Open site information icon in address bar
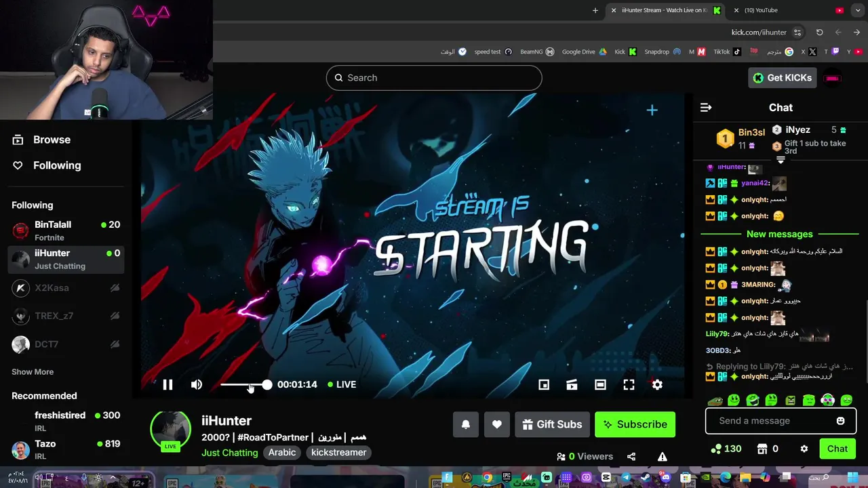This screenshot has height=488, width=868. click(x=797, y=33)
